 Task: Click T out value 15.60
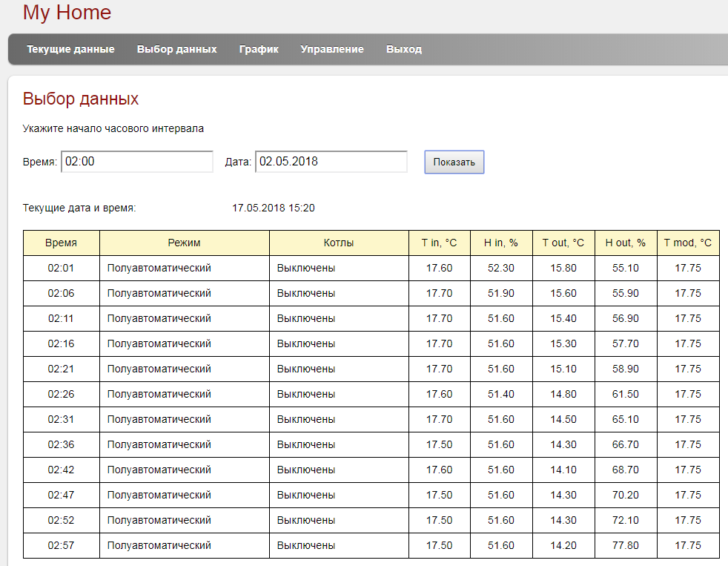(563, 293)
